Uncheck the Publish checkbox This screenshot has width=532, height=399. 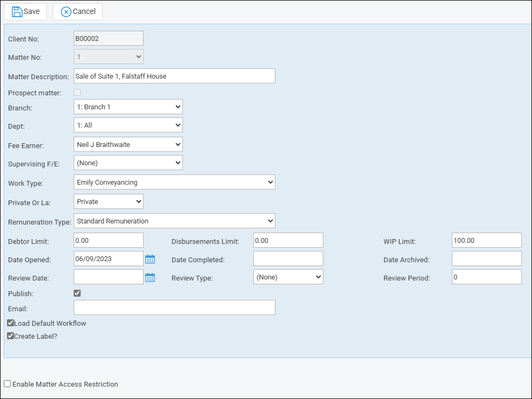[x=77, y=293]
